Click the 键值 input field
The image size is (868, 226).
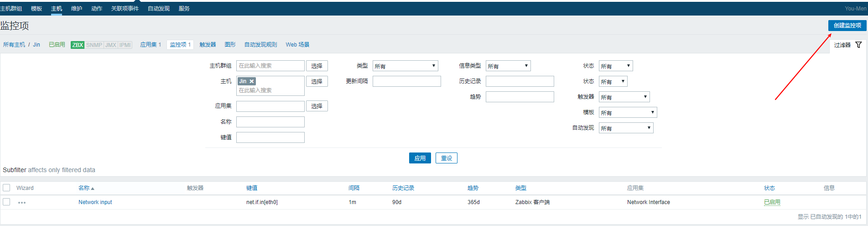(x=270, y=137)
